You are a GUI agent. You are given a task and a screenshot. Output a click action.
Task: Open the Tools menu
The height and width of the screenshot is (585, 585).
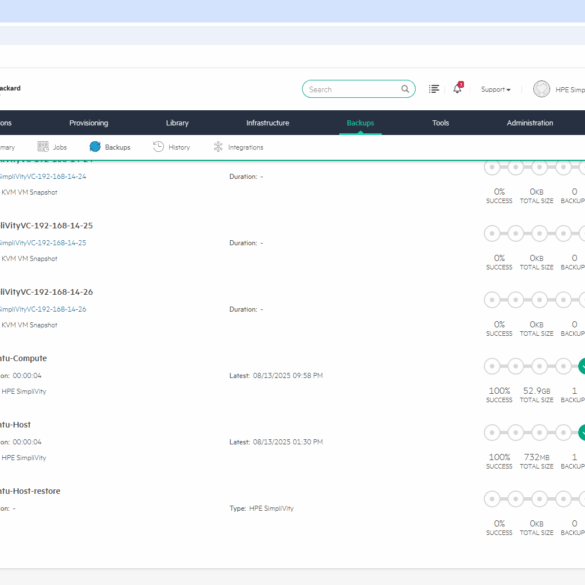pos(440,123)
